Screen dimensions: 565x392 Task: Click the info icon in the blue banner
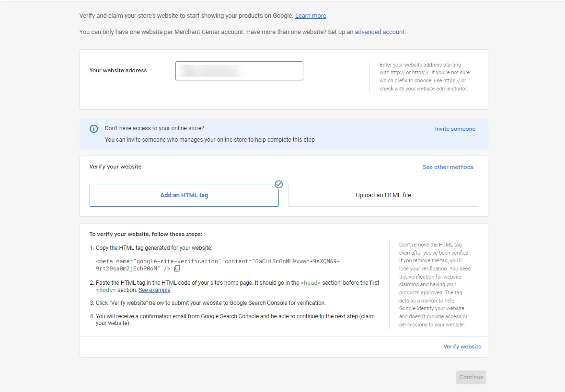(94, 129)
